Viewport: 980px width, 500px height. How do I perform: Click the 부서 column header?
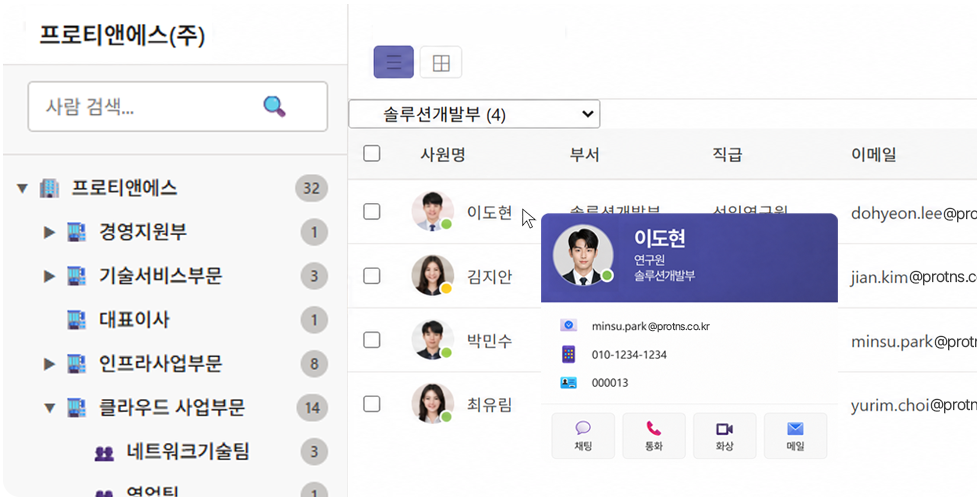point(584,154)
